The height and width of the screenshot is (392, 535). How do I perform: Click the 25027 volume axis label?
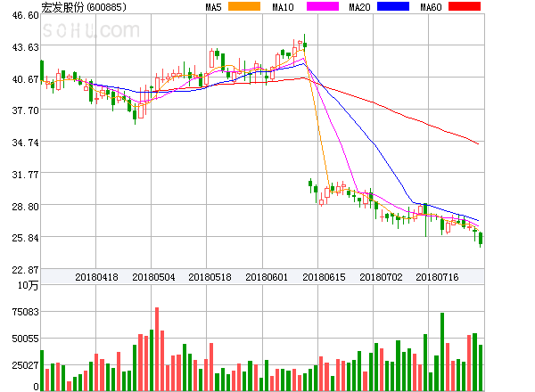point(25,365)
